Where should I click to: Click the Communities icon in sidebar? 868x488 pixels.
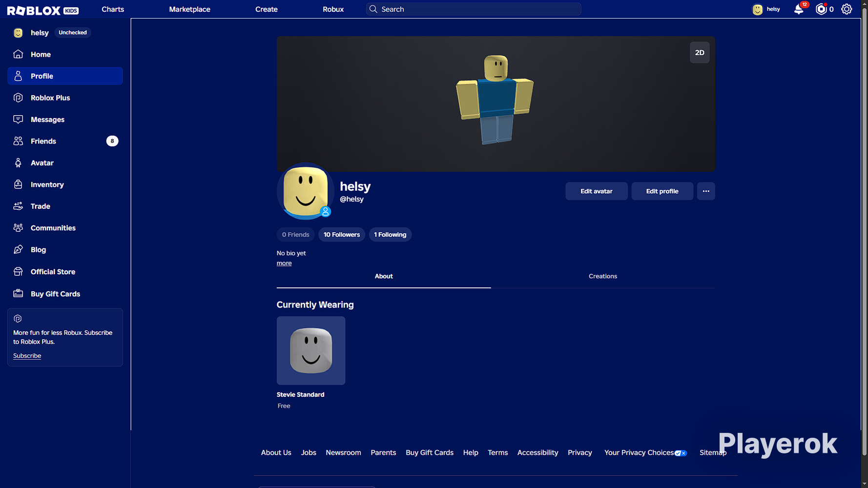(18, 228)
